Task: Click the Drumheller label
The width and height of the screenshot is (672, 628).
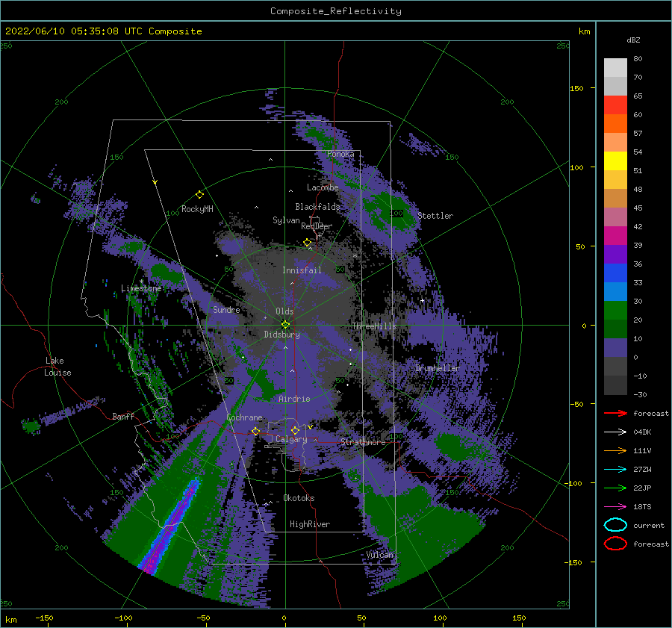Action: point(438,368)
